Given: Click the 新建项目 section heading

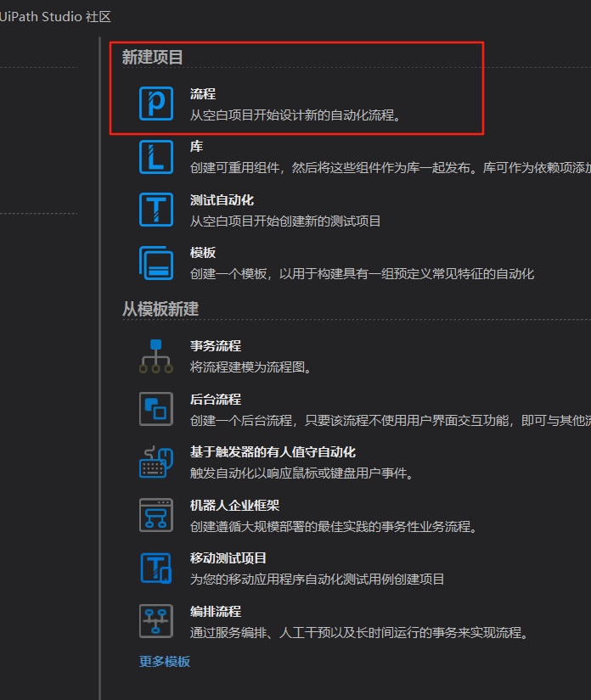Looking at the screenshot, I should tap(152, 57).
